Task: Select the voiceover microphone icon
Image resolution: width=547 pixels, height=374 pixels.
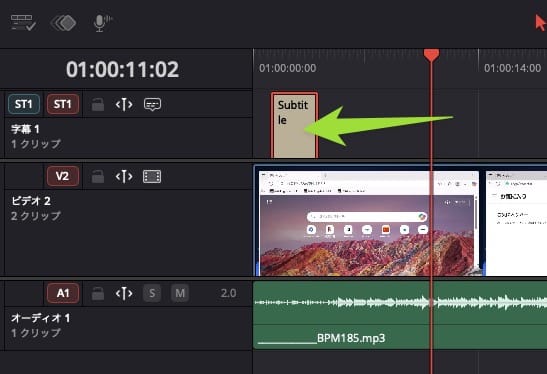Action: click(103, 23)
